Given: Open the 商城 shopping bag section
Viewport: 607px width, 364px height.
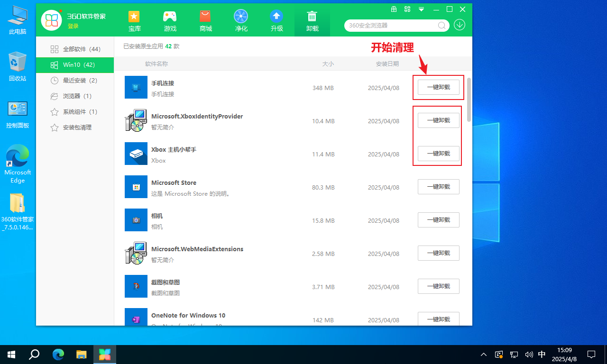Looking at the screenshot, I should 205,17.
